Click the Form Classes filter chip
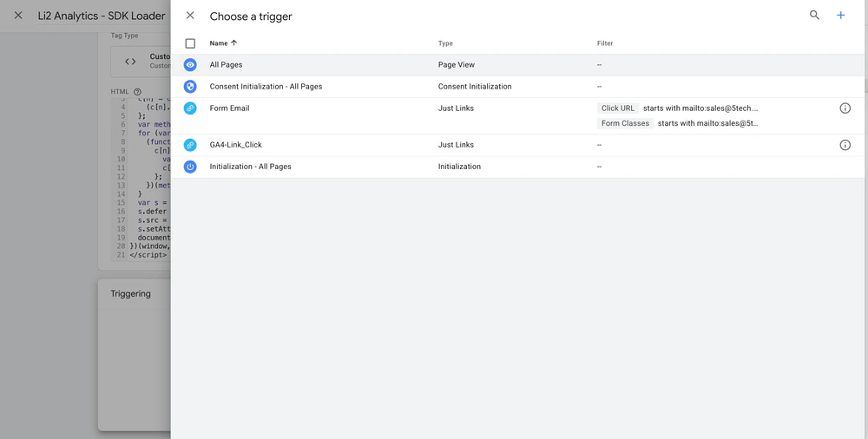 click(x=625, y=123)
